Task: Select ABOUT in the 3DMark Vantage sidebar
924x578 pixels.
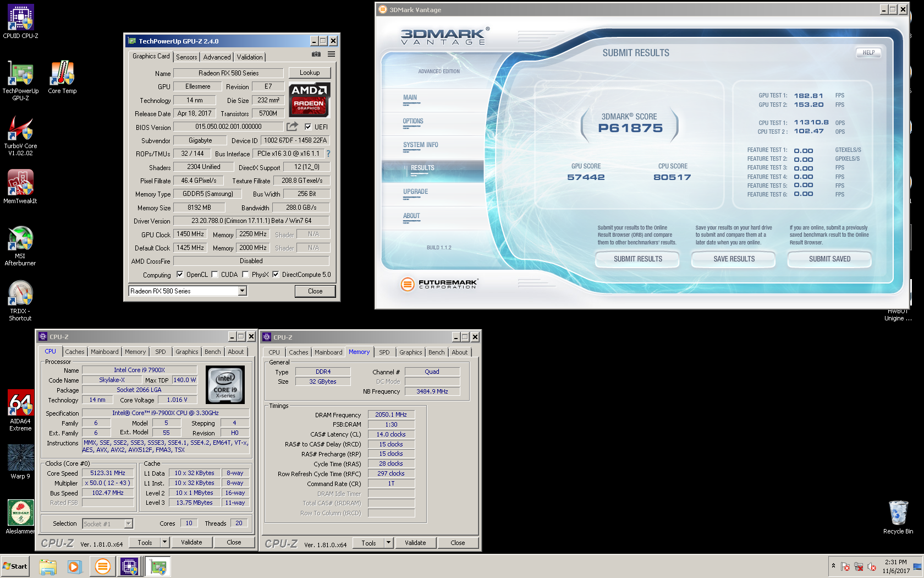Action: (411, 216)
